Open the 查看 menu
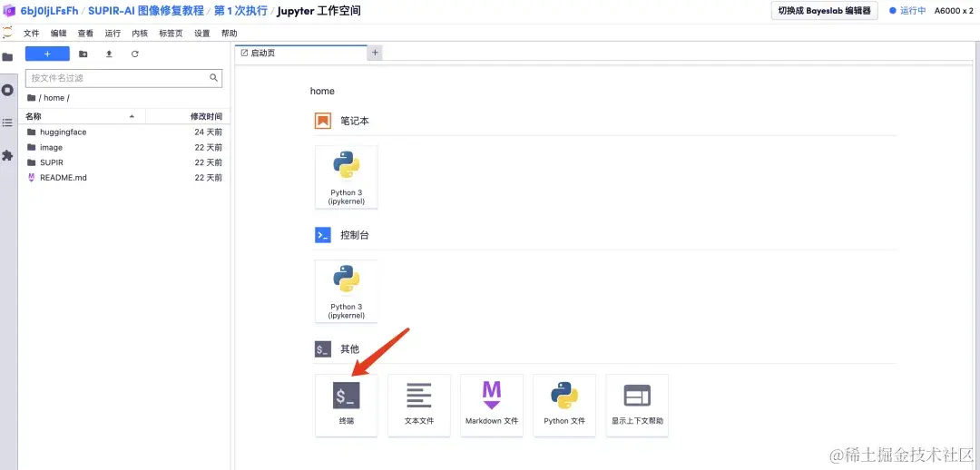The image size is (980, 470). pyautogui.click(x=85, y=34)
